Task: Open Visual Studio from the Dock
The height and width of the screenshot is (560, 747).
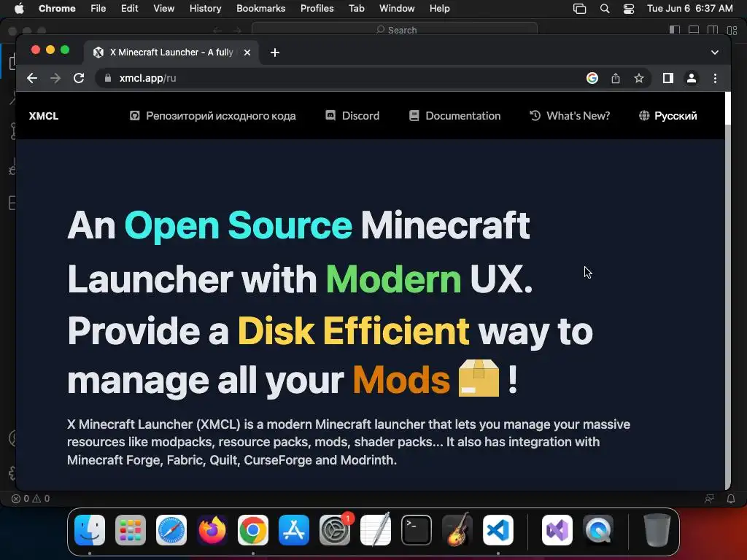Action: (557, 530)
